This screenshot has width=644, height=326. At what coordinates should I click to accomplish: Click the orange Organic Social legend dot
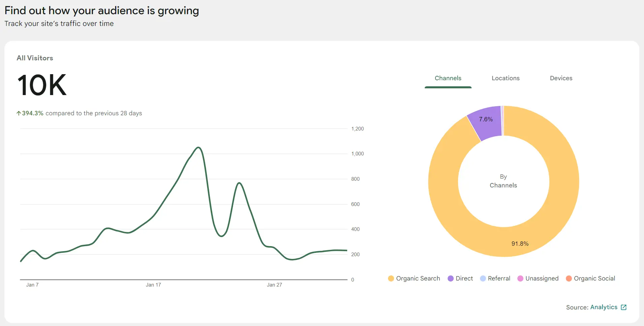point(569,278)
